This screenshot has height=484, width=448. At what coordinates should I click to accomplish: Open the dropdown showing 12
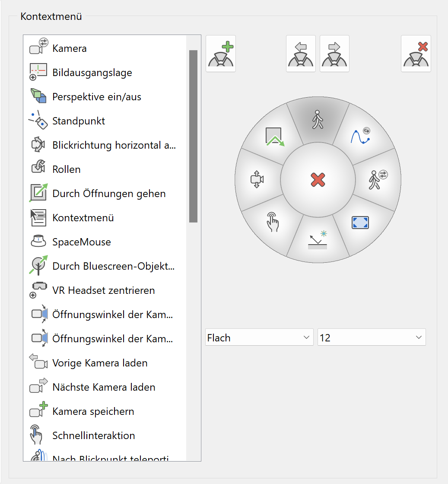click(x=372, y=338)
